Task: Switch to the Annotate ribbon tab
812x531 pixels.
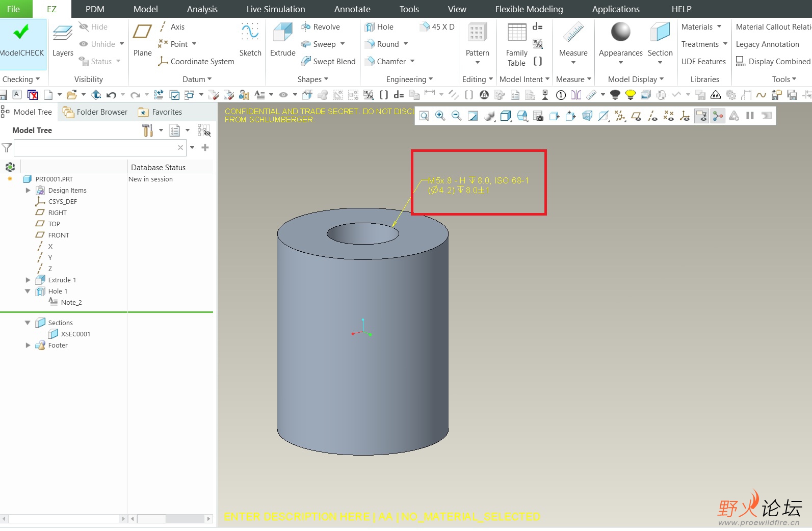Action: click(352, 9)
